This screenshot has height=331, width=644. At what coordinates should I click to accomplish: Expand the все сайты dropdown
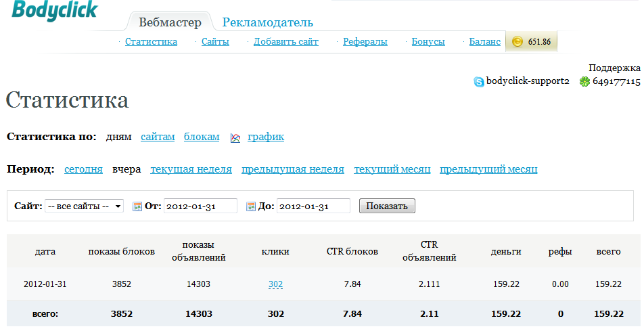coord(84,206)
